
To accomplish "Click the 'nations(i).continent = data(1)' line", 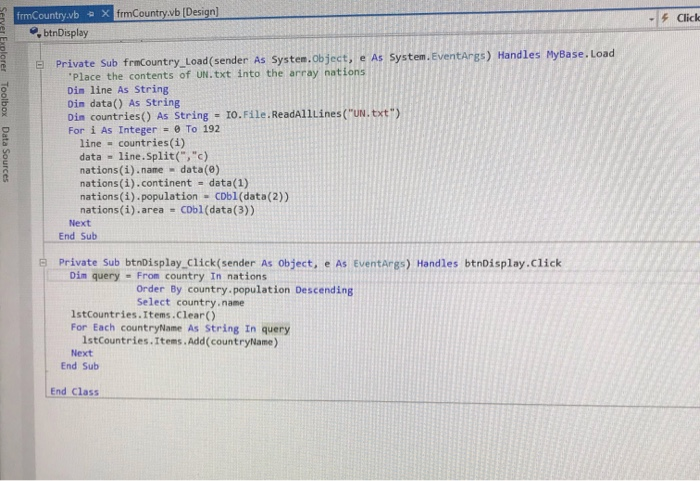I will tap(164, 183).
